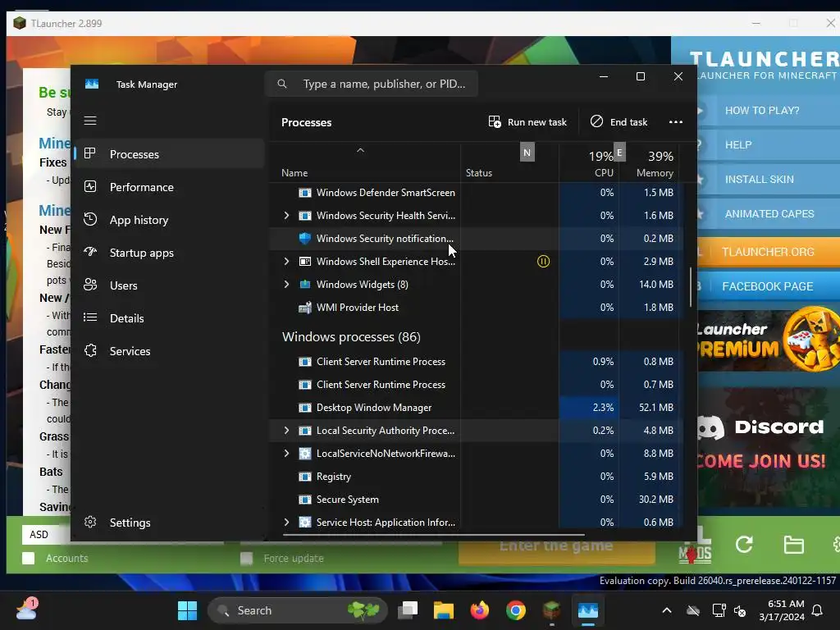Click the Task Manager search field
840x630 pixels.
tap(372, 84)
